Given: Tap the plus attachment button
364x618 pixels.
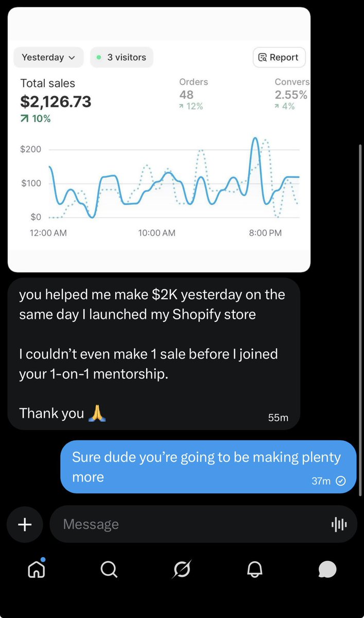Looking at the screenshot, I should [25, 524].
